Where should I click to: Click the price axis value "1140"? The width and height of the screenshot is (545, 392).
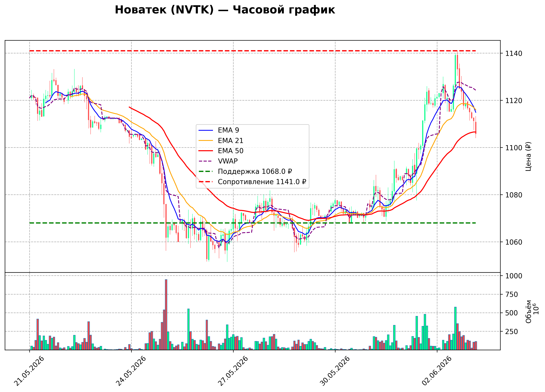[514, 54]
